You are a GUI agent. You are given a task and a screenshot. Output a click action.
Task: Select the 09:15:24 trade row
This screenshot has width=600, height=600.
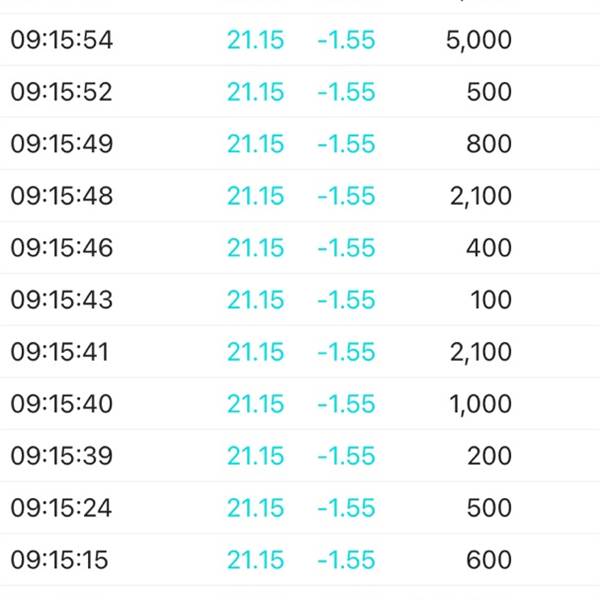pos(300,508)
